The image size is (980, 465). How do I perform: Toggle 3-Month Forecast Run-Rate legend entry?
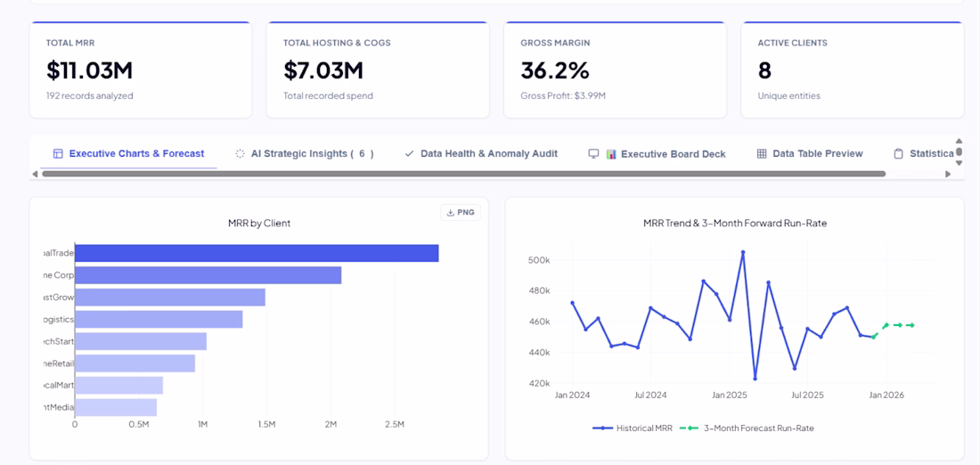pos(747,428)
